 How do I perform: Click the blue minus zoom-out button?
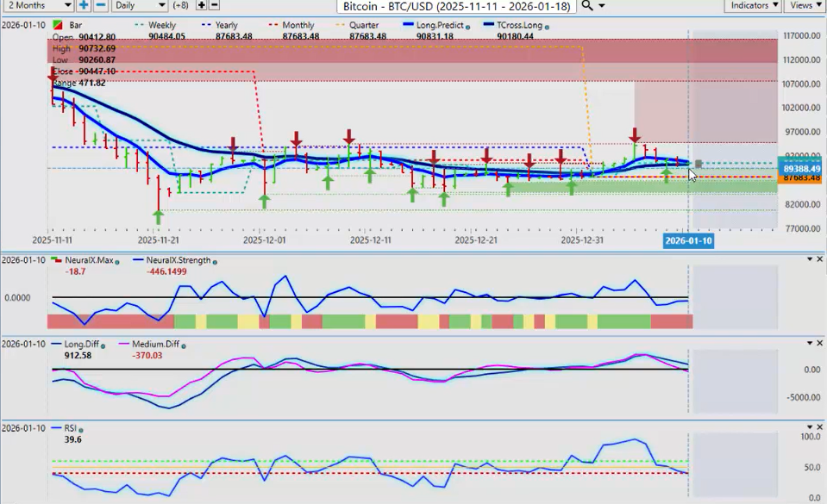click(101, 5)
